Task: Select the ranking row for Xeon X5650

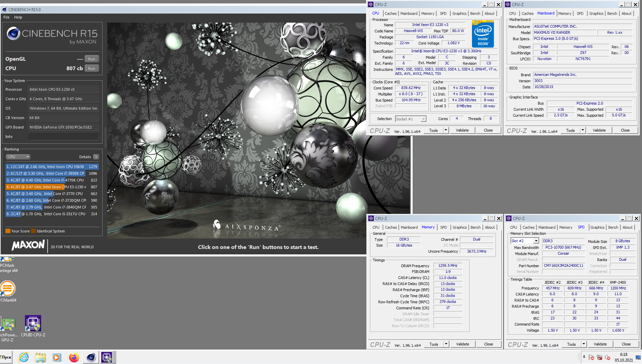Action: (x=52, y=167)
